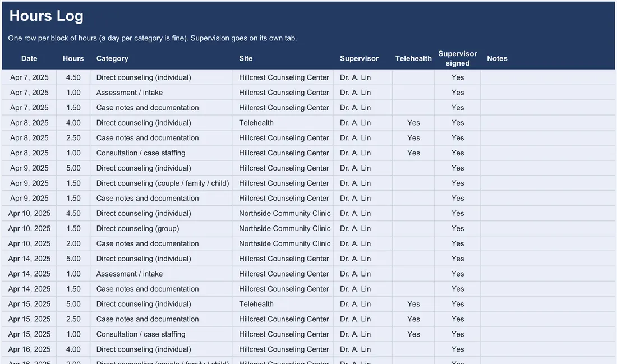Select the 2.50 hours cell on Apr 8, 2025

(x=73, y=138)
